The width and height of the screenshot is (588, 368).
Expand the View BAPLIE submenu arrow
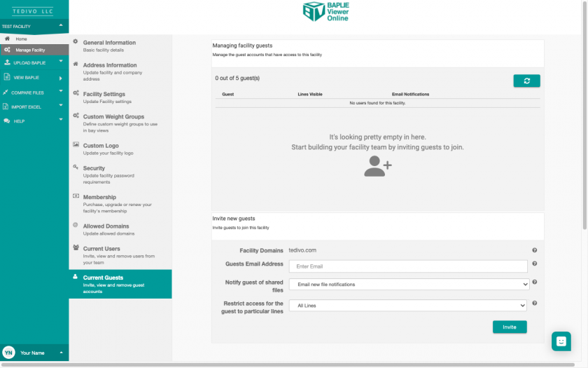[x=60, y=78]
